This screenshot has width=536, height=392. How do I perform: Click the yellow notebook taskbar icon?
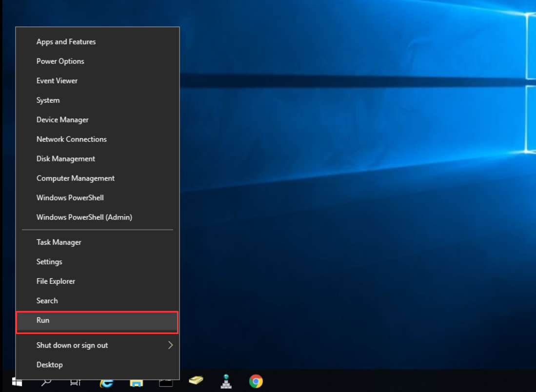pyautogui.click(x=196, y=381)
